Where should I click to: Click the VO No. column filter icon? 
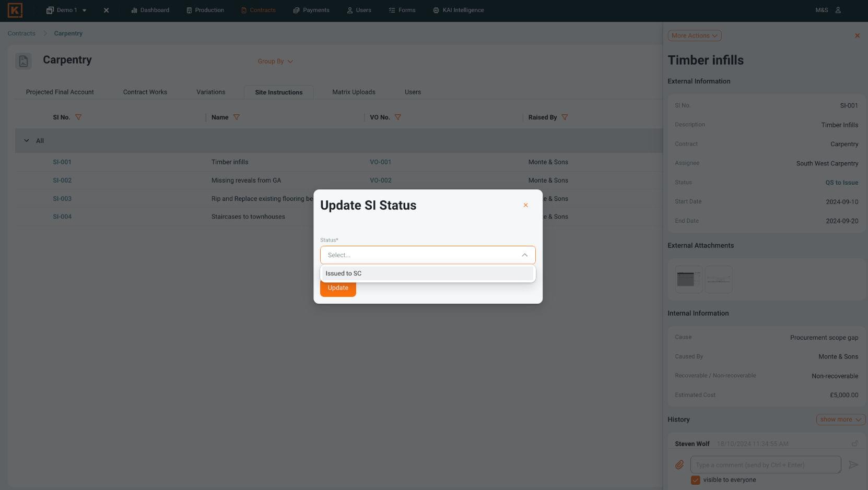398,117
